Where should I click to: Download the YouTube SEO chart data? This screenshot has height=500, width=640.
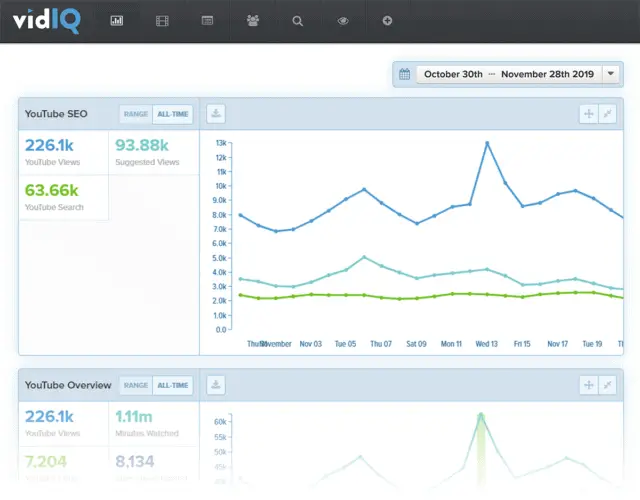pos(216,114)
